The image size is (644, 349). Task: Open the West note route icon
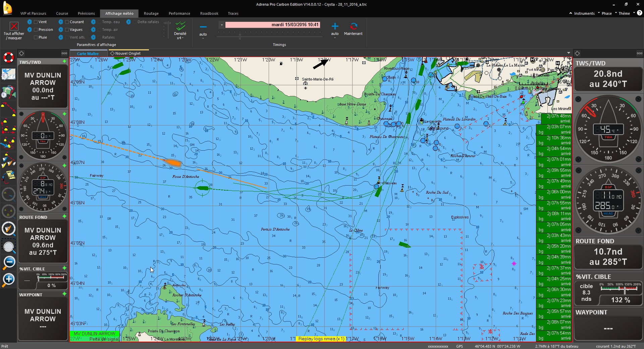[9, 178]
